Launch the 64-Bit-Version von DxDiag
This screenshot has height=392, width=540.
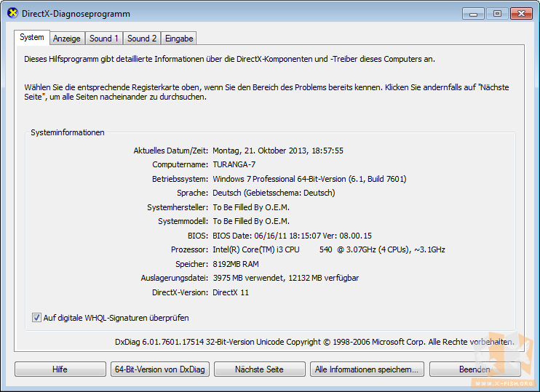160,369
